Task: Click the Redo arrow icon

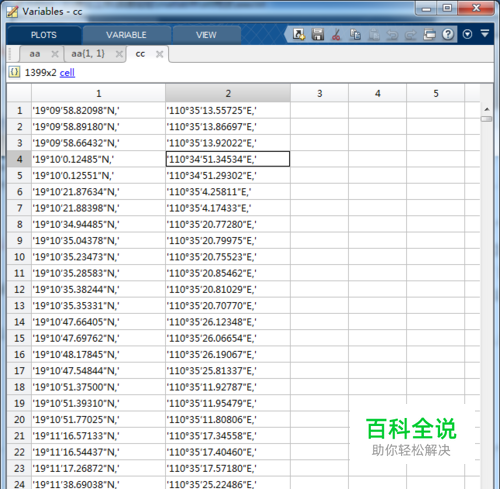Action: coord(411,34)
